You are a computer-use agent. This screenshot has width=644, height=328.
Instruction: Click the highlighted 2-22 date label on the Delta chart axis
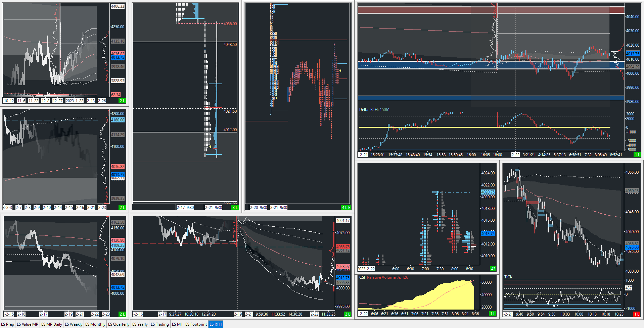coord(515,155)
